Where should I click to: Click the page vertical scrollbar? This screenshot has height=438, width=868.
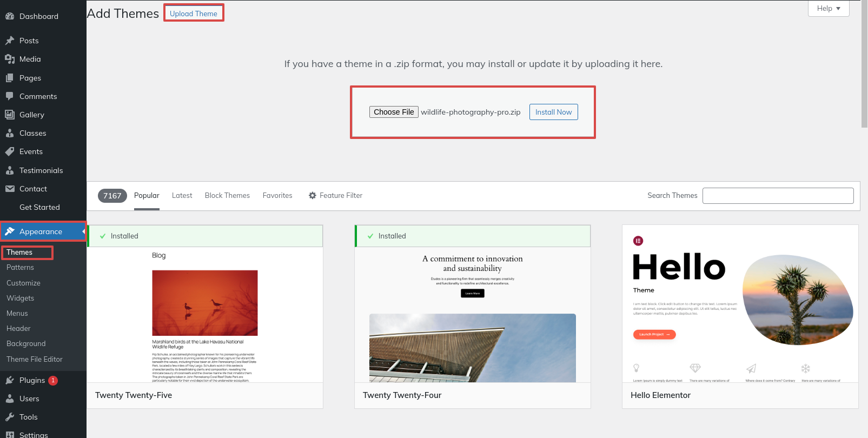864,64
